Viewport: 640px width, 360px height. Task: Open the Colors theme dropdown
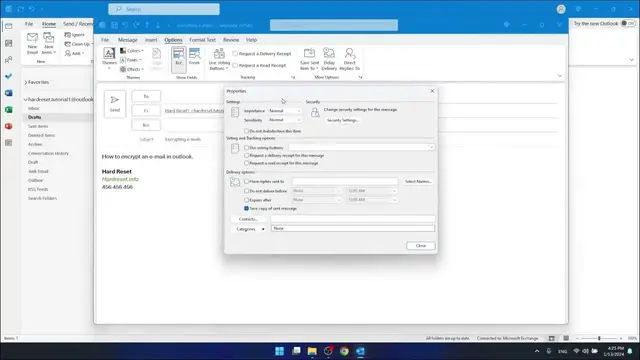pyautogui.click(x=132, y=51)
